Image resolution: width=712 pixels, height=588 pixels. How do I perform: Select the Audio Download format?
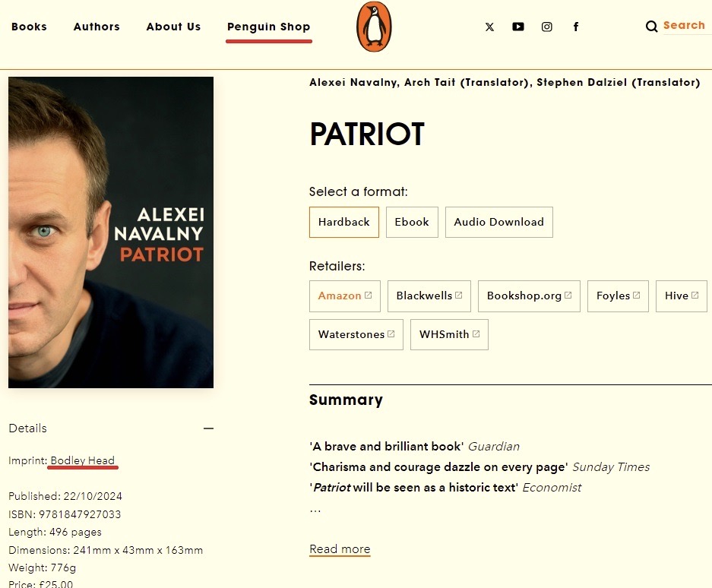click(x=499, y=222)
